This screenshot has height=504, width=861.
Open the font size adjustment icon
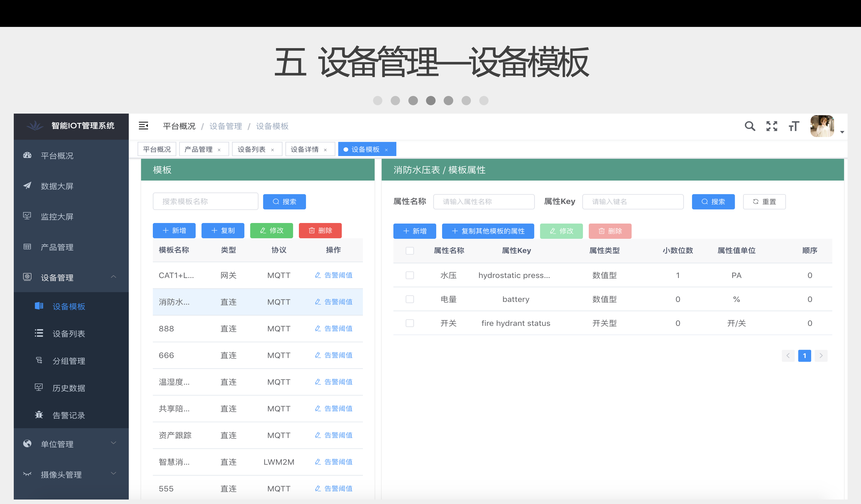pyautogui.click(x=794, y=126)
